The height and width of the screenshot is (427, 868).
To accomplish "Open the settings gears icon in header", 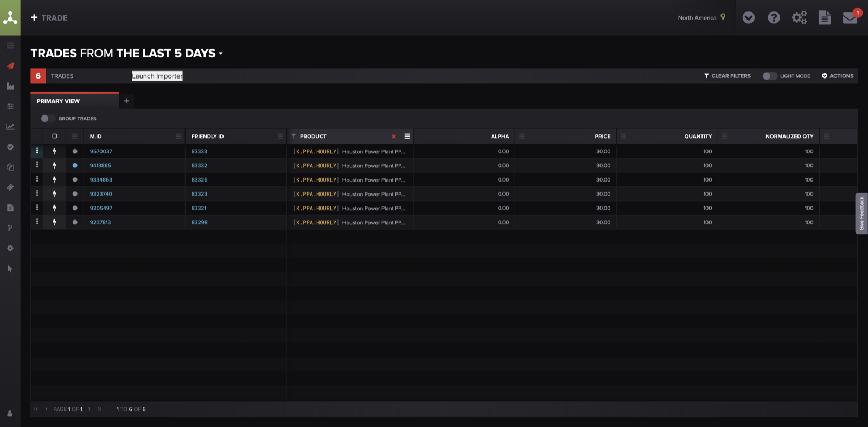I will 799,18.
